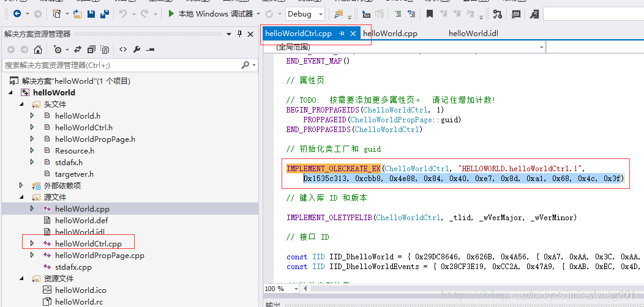
Task: Toggle a bookmark on the current line
Action: 430,14
